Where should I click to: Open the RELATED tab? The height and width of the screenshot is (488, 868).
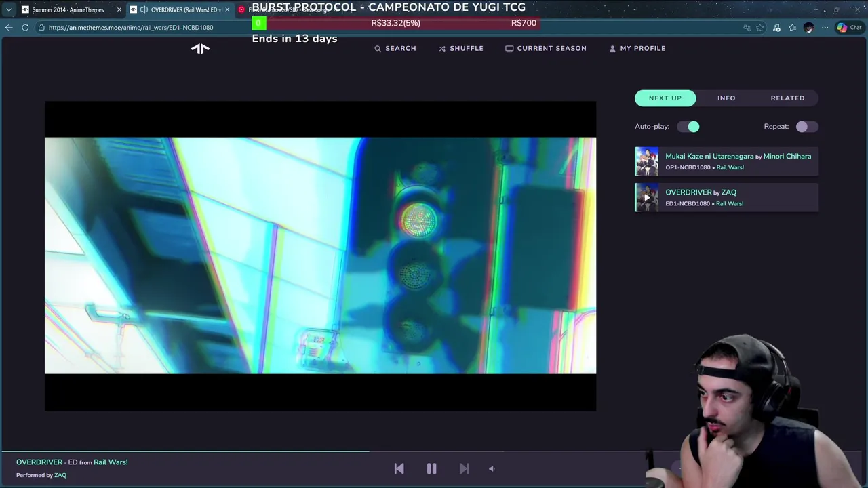click(x=787, y=98)
